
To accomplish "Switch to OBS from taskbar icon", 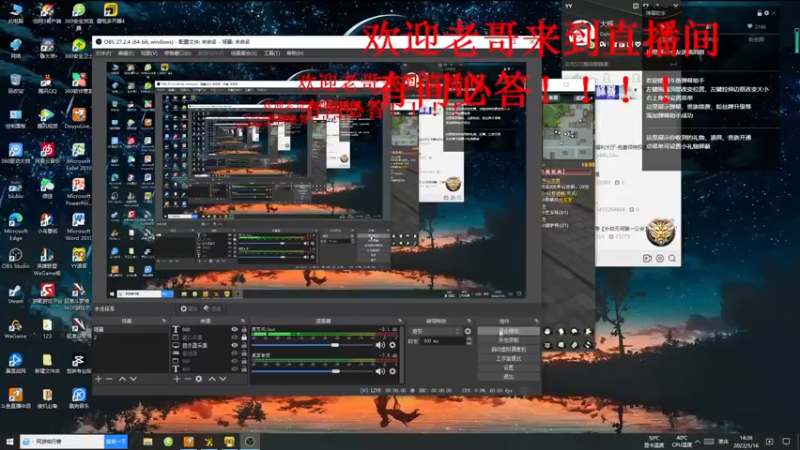I will (249, 441).
